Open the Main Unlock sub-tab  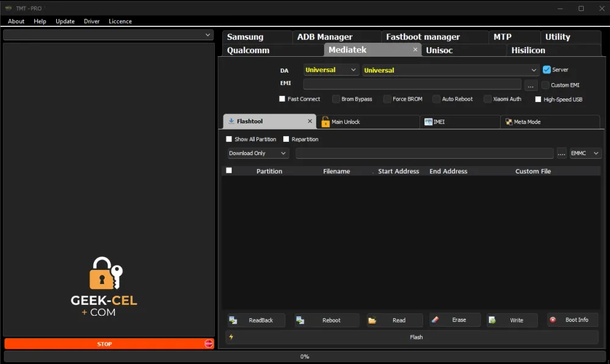coord(368,122)
